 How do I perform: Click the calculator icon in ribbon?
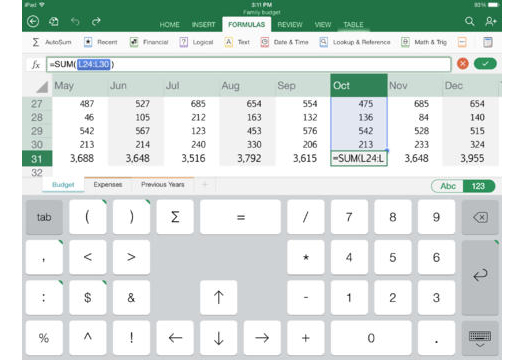pos(488,42)
